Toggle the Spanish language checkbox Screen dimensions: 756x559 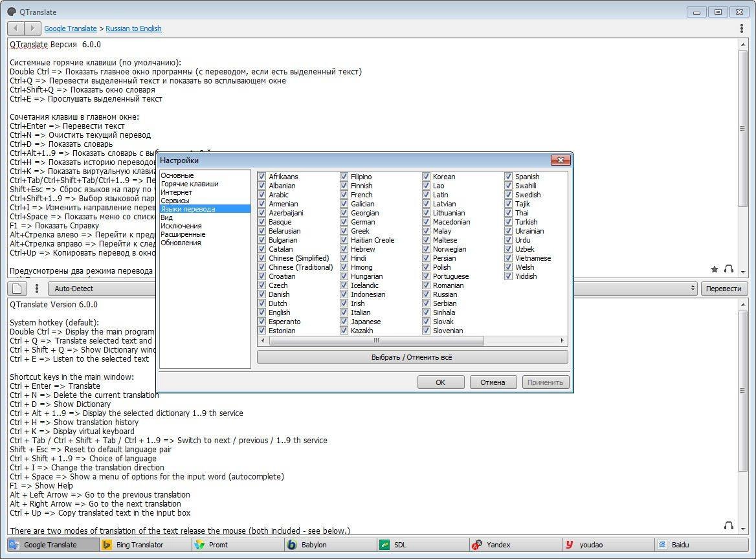tap(508, 177)
